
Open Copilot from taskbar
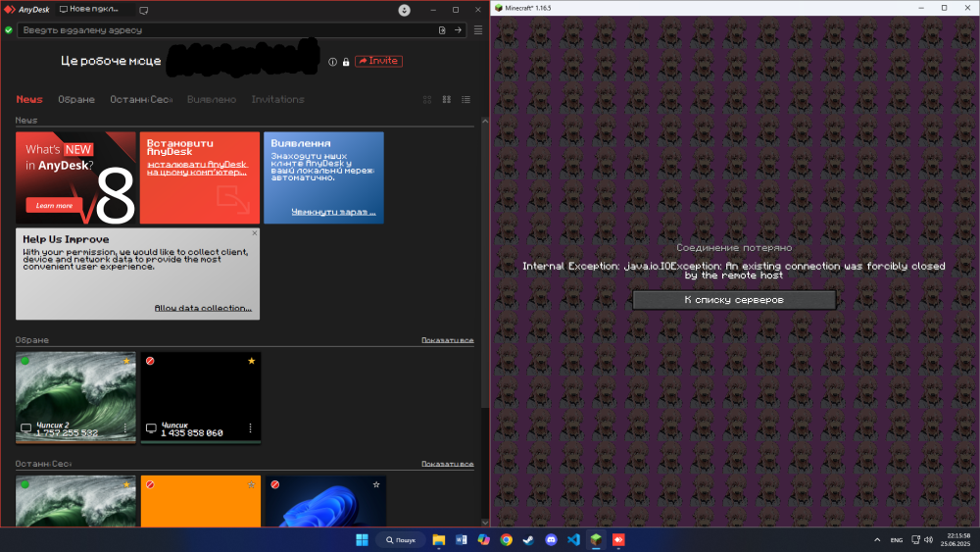tap(484, 539)
